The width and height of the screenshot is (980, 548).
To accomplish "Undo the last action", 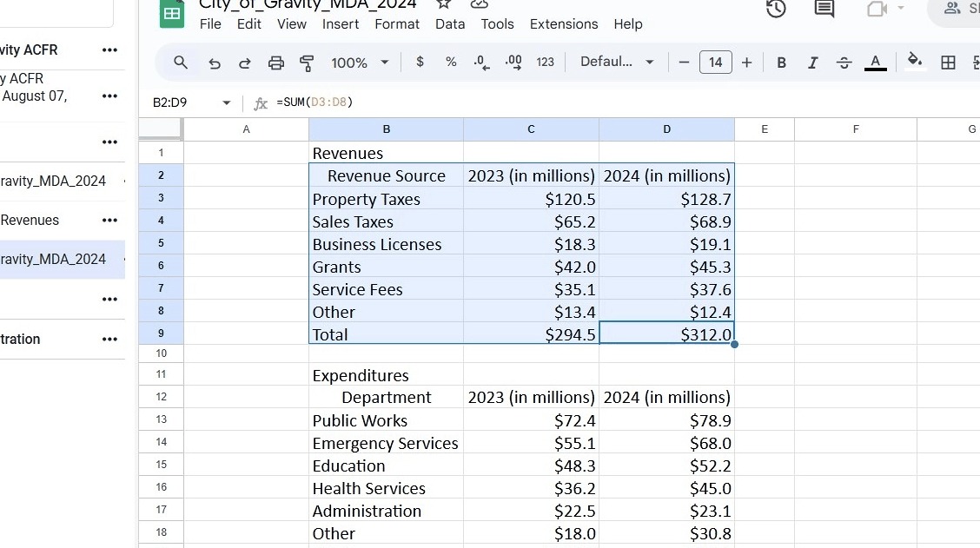I will point(215,63).
